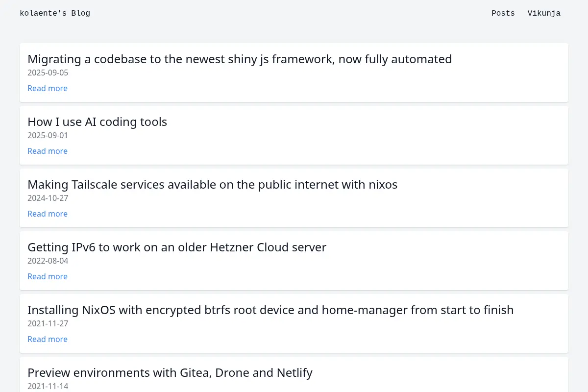Viewport: 588px width, 392px height.
Task: Open the Preview environments with Gitea post
Action: point(170,373)
